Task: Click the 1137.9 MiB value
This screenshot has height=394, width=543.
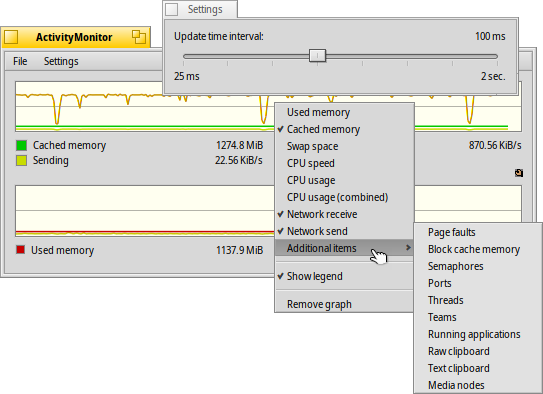Action: 239,250
